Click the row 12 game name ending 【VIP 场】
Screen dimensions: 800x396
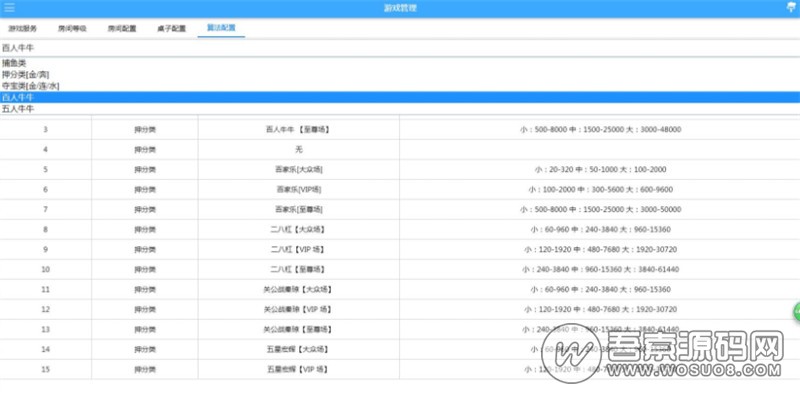point(299,309)
